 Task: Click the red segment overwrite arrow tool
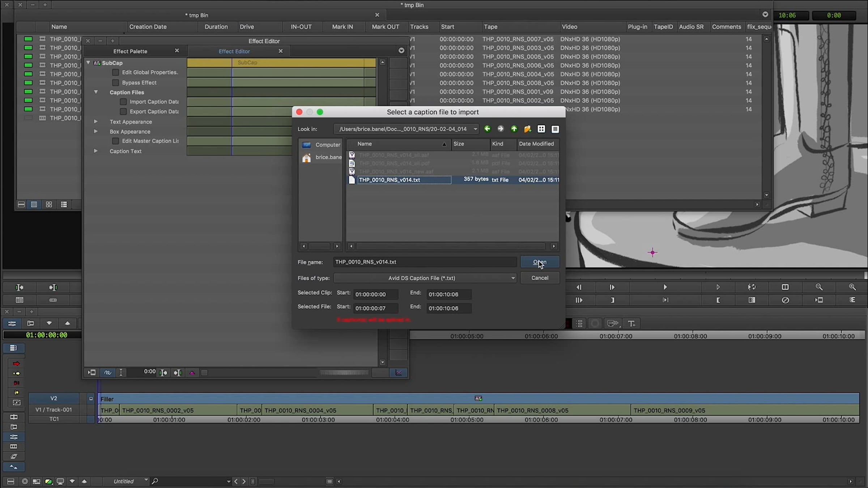coord(16,364)
